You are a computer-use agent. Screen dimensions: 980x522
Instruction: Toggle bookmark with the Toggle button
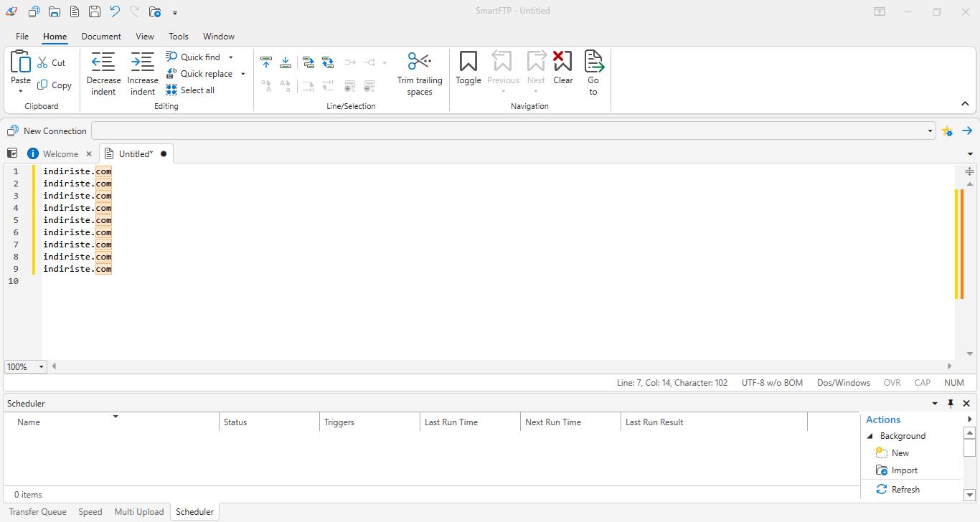click(468, 69)
